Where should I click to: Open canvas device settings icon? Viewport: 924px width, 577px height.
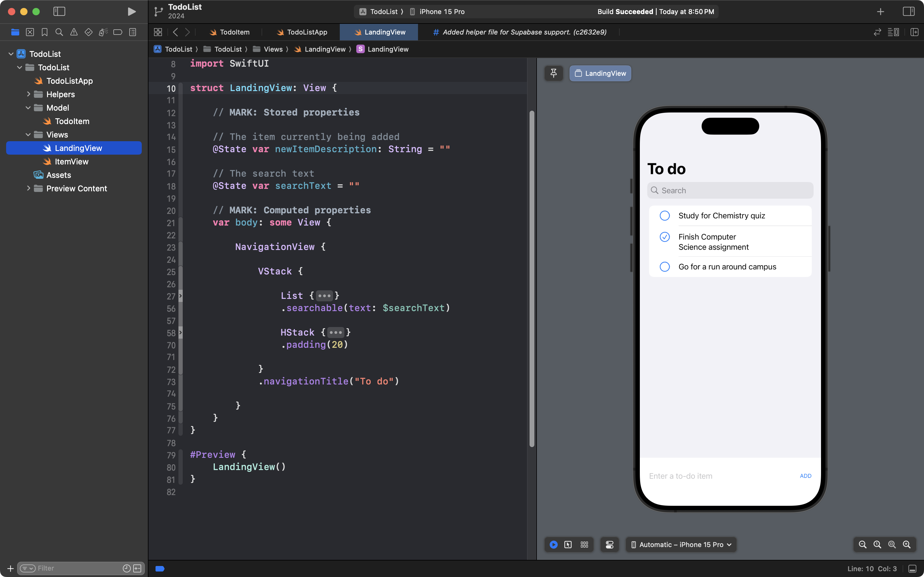coord(609,545)
